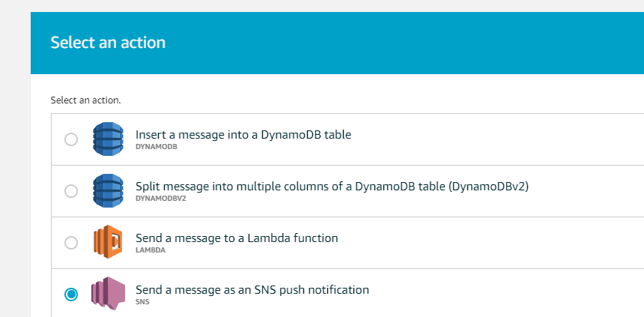Choose the DynamoDBv2 split message radio button
The image size is (644, 317).
coord(71,191)
